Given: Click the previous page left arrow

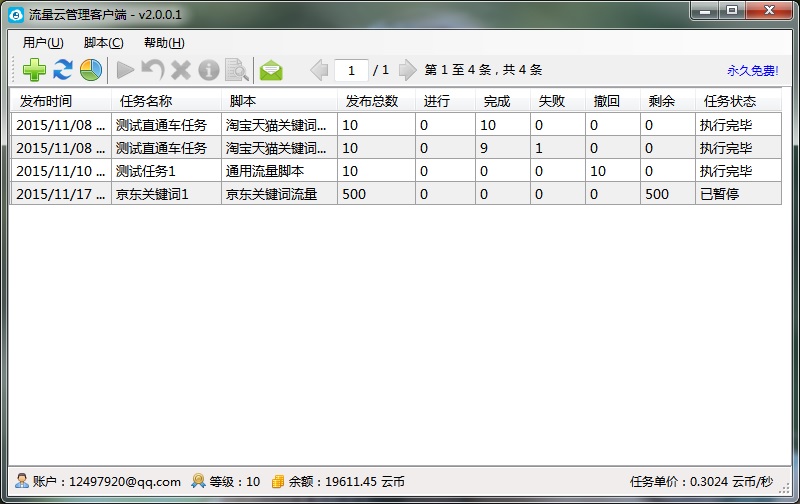Looking at the screenshot, I should point(319,70).
